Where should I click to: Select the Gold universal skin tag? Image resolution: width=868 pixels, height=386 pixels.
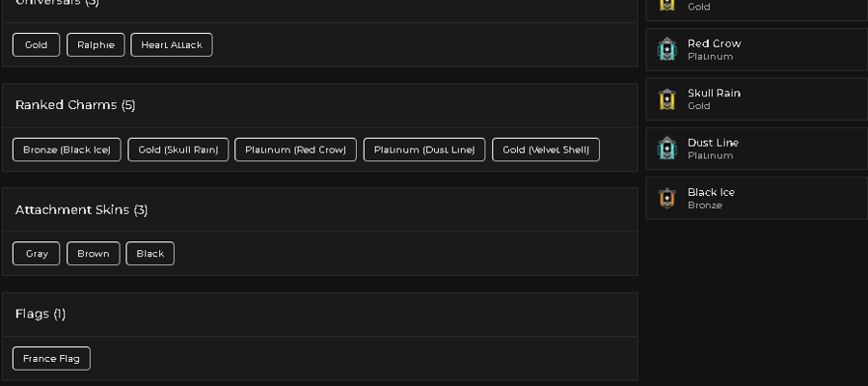click(36, 44)
